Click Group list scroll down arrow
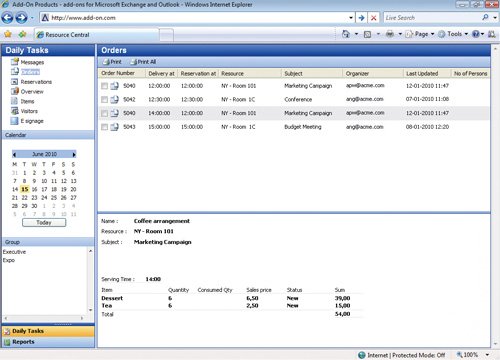Viewport: 500px width, 360px height. [90, 310]
